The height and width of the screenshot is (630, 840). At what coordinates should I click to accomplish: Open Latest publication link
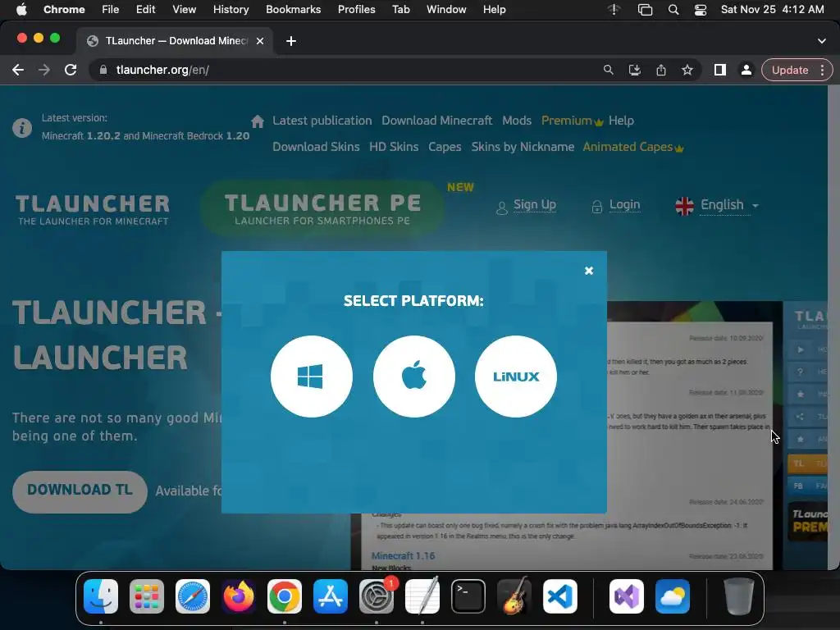click(x=322, y=121)
